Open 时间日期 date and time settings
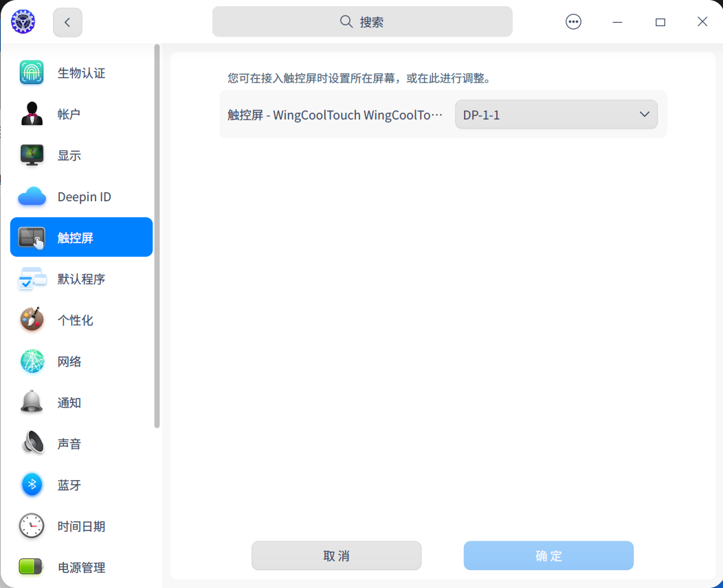723x588 pixels. (80, 525)
